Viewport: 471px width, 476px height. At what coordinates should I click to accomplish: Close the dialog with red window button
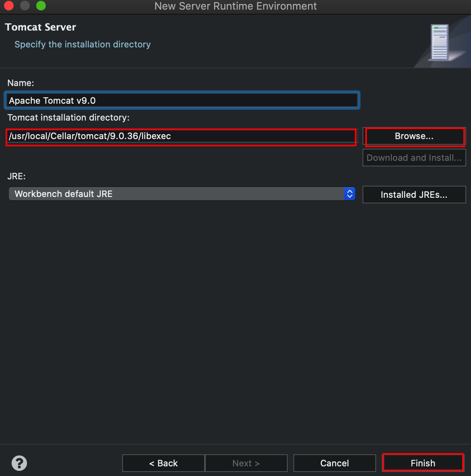(8, 6)
